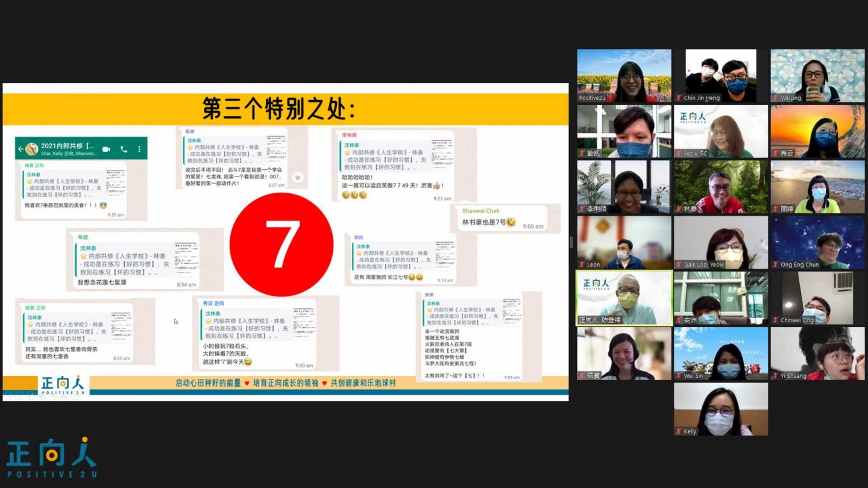The height and width of the screenshot is (488, 868).
Task: Select the Chinwei Ong video tile
Action: click(x=817, y=298)
